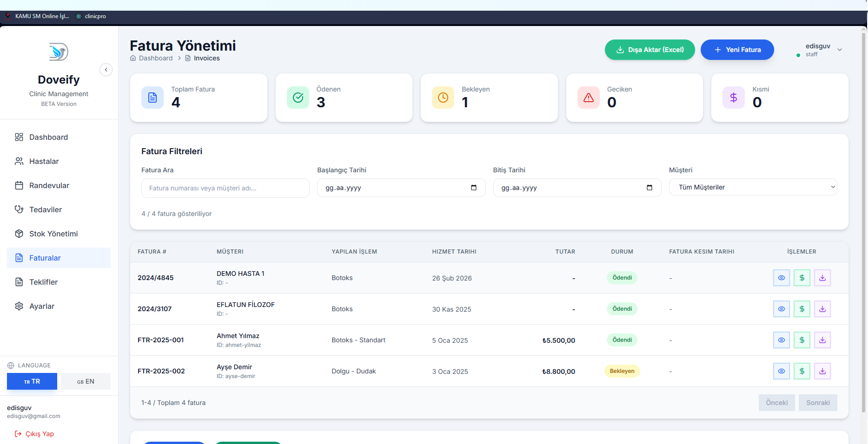The image size is (868, 444).
Task: Open the Tüm Müşteriler dropdown
Action: pyautogui.click(x=752, y=187)
